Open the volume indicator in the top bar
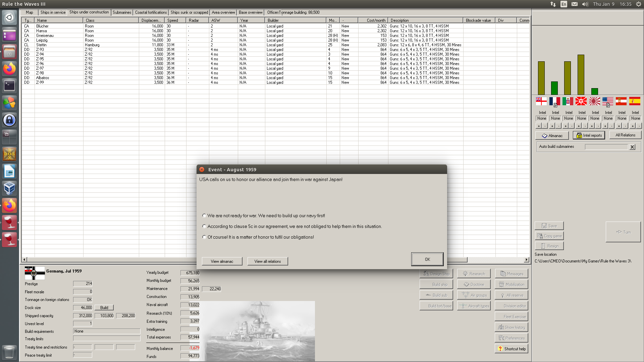Image resolution: width=644 pixels, height=362 pixels. click(x=585, y=4)
